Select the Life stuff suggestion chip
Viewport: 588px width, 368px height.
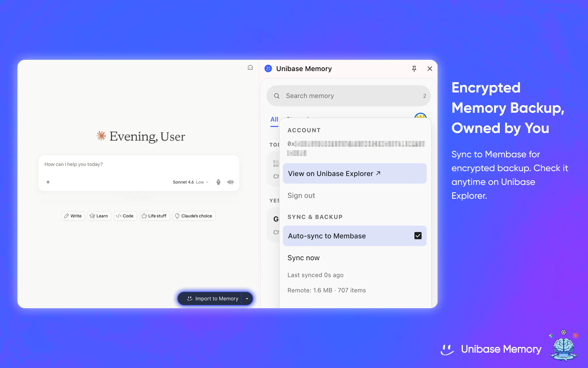155,216
